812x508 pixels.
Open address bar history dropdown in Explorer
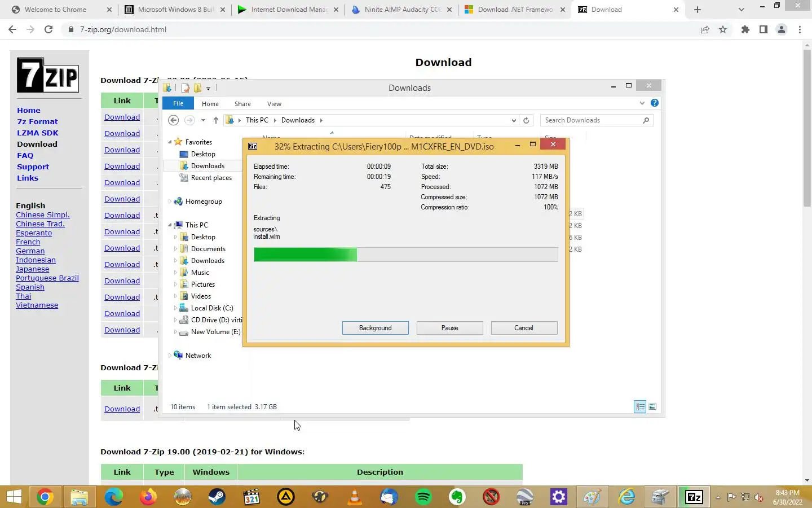tap(514, 120)
